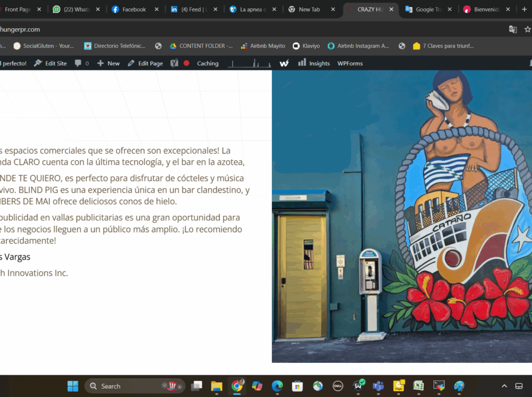Open the comments bubble in admin bar
The height and width of the screenshot is (397, 532).
pos(81,63)
